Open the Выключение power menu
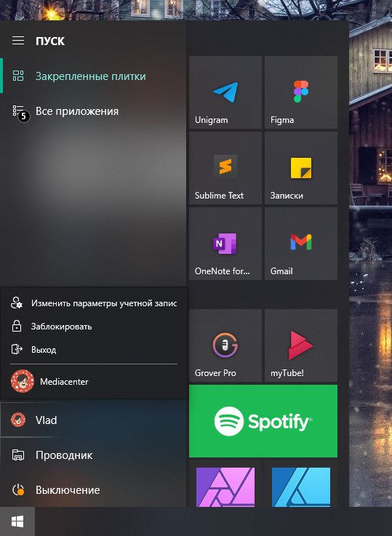The height and width of the screenshot is (536, 392). pos(93,490)
